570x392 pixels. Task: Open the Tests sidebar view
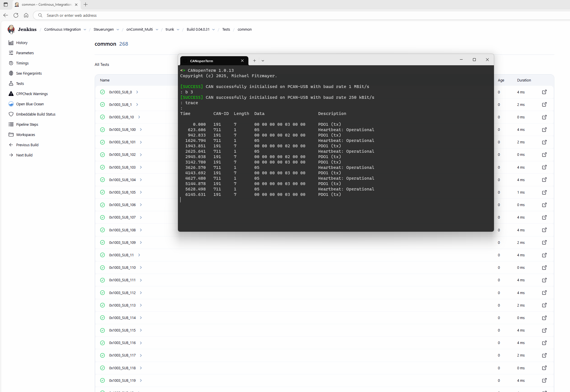(20, 83)
